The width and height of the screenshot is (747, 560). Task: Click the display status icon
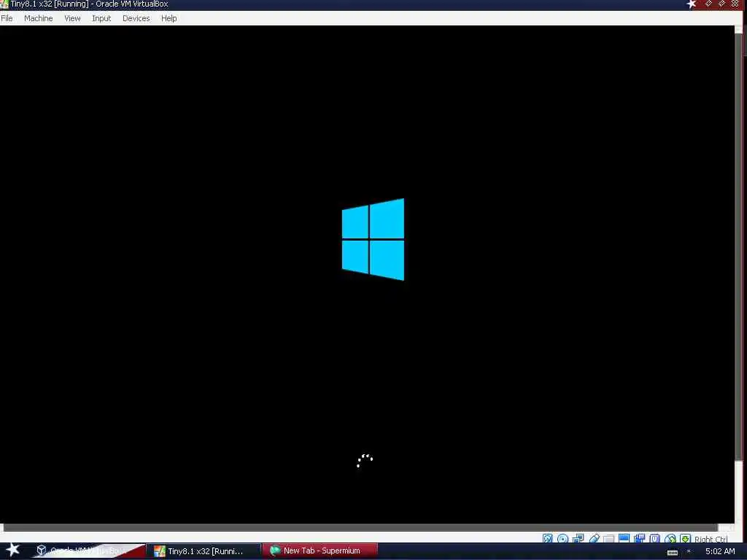[x=624, y=539]
